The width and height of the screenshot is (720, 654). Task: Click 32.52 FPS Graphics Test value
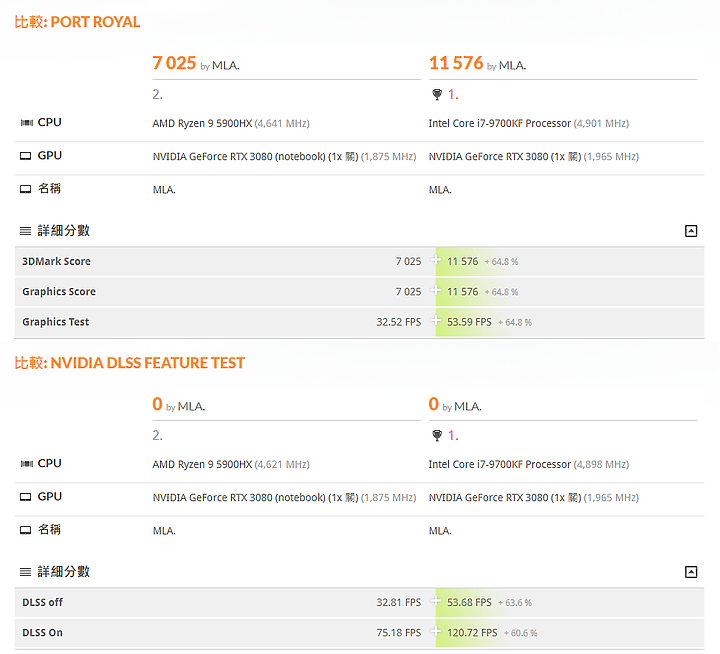click(399, 322)
